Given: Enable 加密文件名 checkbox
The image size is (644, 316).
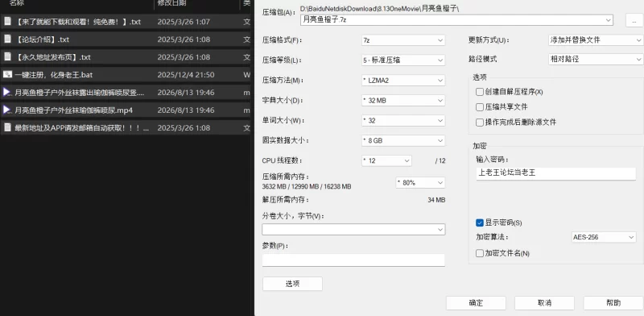Looking at the screenshot, I should point(479,253).
